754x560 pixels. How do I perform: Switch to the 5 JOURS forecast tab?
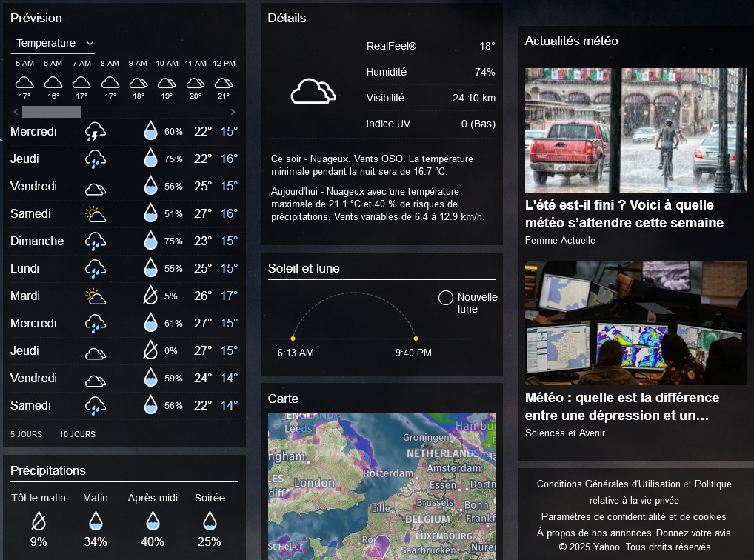click(x=26, y=434)
